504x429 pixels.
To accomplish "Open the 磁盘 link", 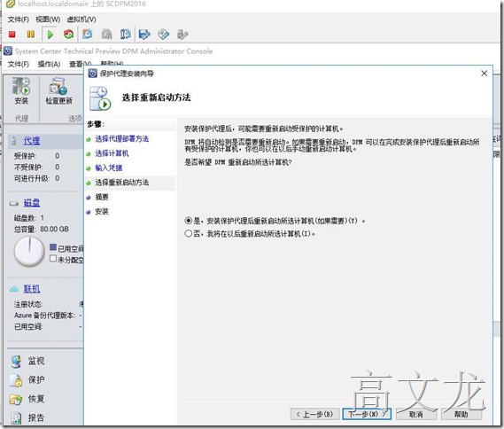I will 32,203.
